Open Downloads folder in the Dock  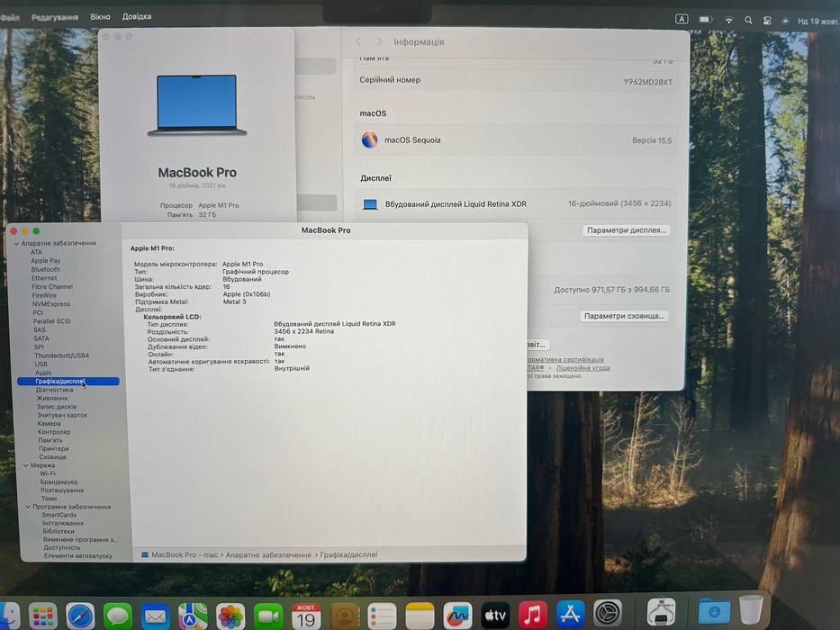coord(714,611)
